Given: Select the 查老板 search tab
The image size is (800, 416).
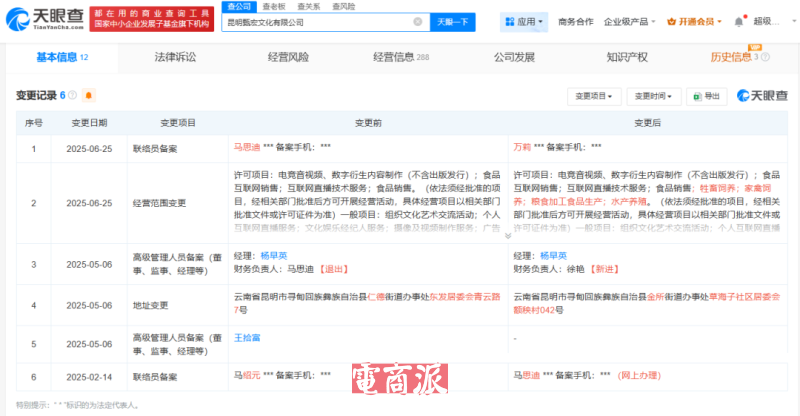Looking at the screenshot, I should (x=274, y=7).
